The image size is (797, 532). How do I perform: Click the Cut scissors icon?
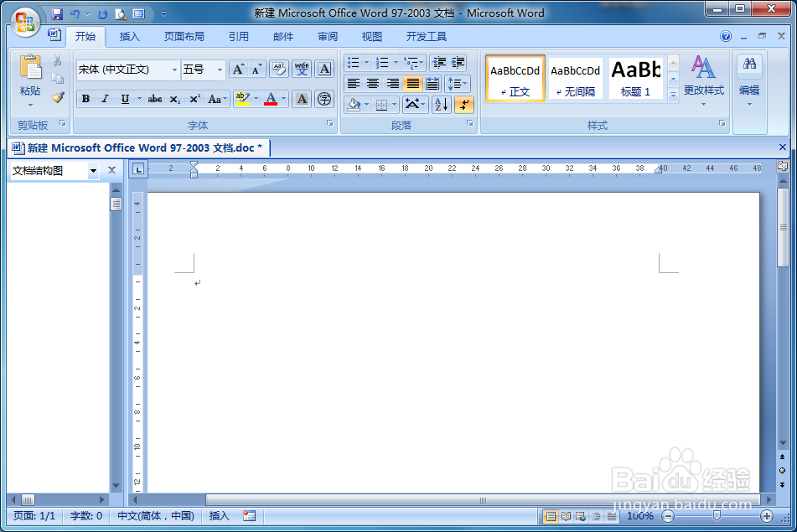click(58, 61)
